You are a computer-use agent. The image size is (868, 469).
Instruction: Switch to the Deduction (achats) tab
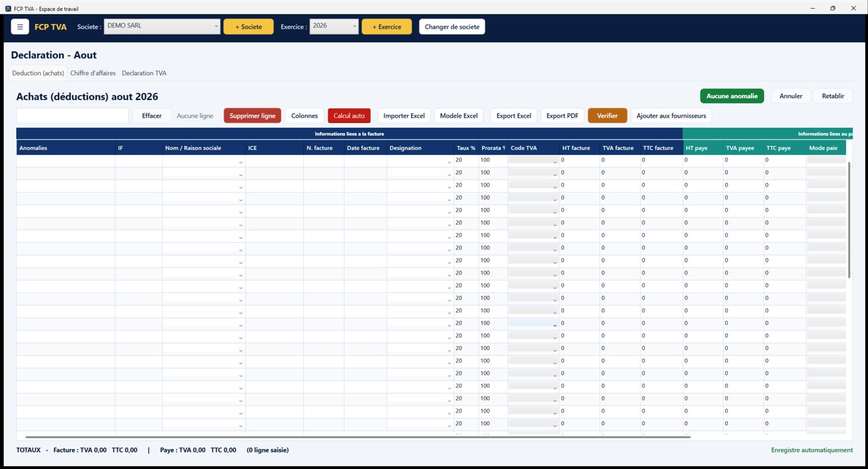[38, 73]
